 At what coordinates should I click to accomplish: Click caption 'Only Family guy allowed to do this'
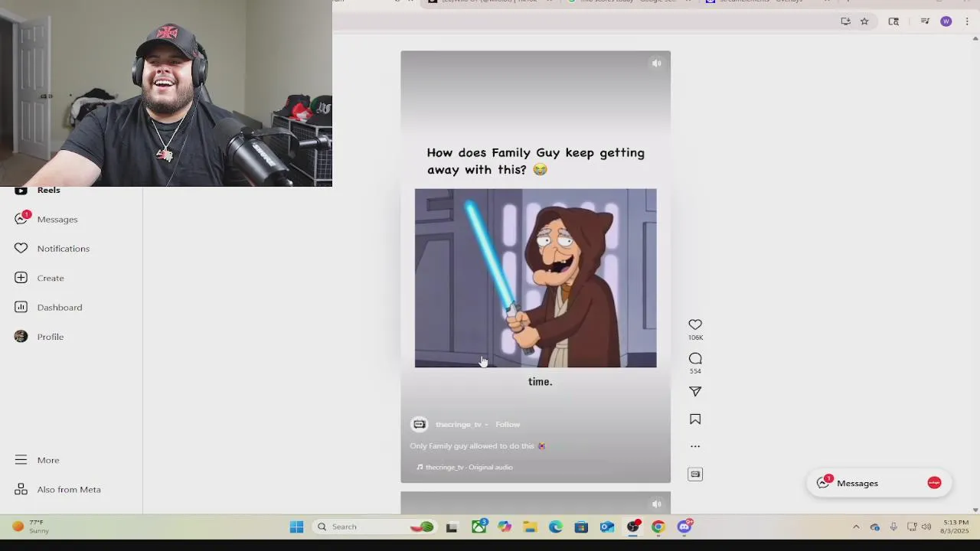click(478, 446)
